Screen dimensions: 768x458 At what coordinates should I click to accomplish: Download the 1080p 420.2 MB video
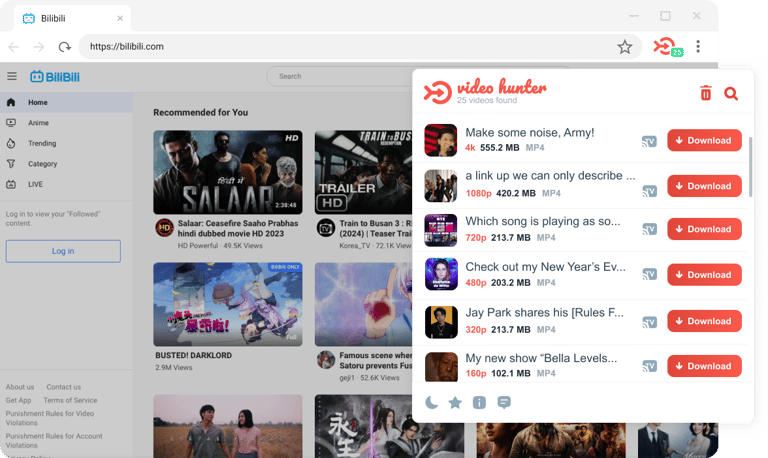point(704,186)
